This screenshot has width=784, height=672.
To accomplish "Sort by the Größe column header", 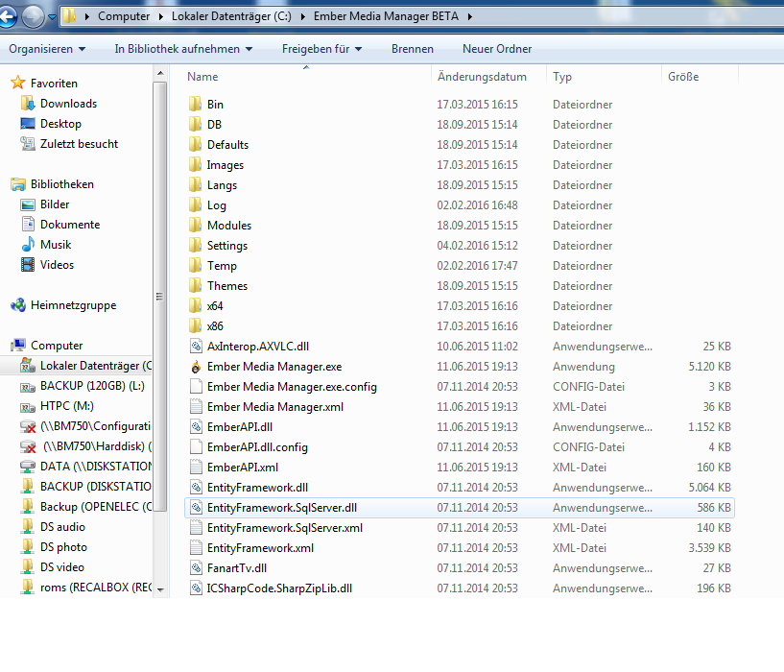I will [x=700, y=76].
